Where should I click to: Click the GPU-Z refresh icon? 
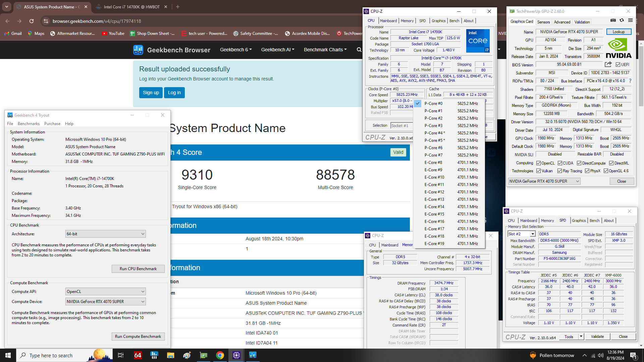[x=622, y=20]
